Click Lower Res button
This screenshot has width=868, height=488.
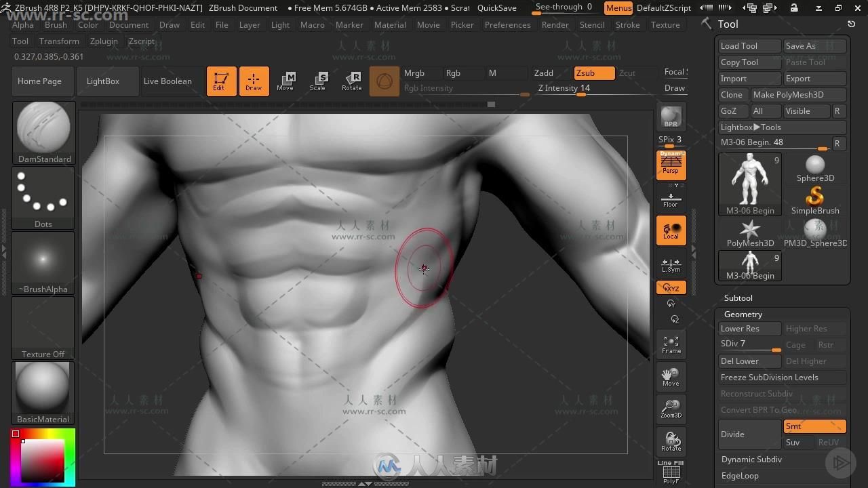[749, 329]
